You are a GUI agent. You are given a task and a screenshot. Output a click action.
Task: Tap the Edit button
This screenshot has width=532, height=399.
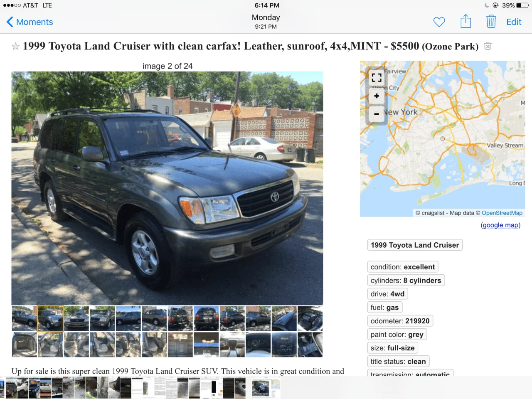pos(514,22)
